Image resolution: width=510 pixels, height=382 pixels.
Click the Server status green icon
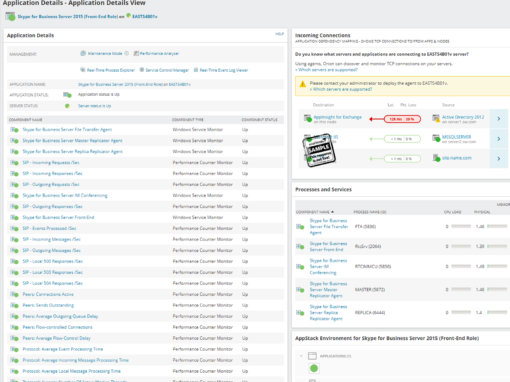67,106
